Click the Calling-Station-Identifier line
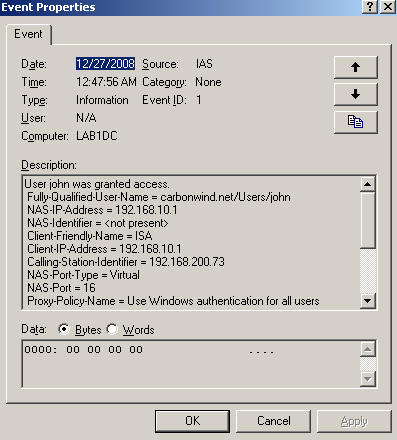This screenshot has width=397, height=440. (126, 262)
